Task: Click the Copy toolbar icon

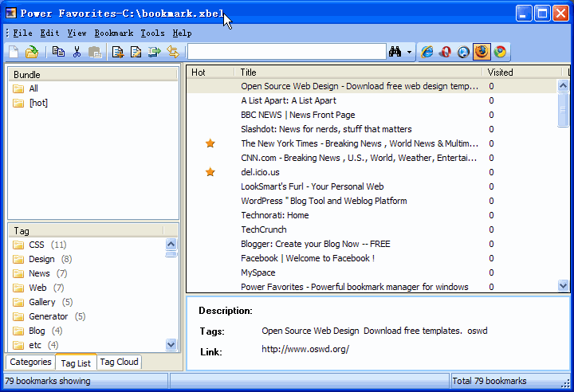Action: 58,52
